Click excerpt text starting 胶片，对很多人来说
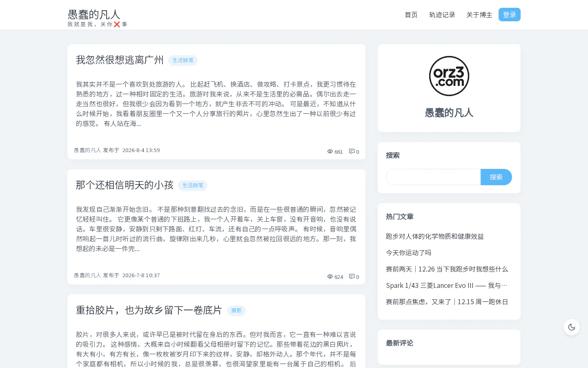The height and width of the screenshot is (368, 588). (x=216, y=349)
